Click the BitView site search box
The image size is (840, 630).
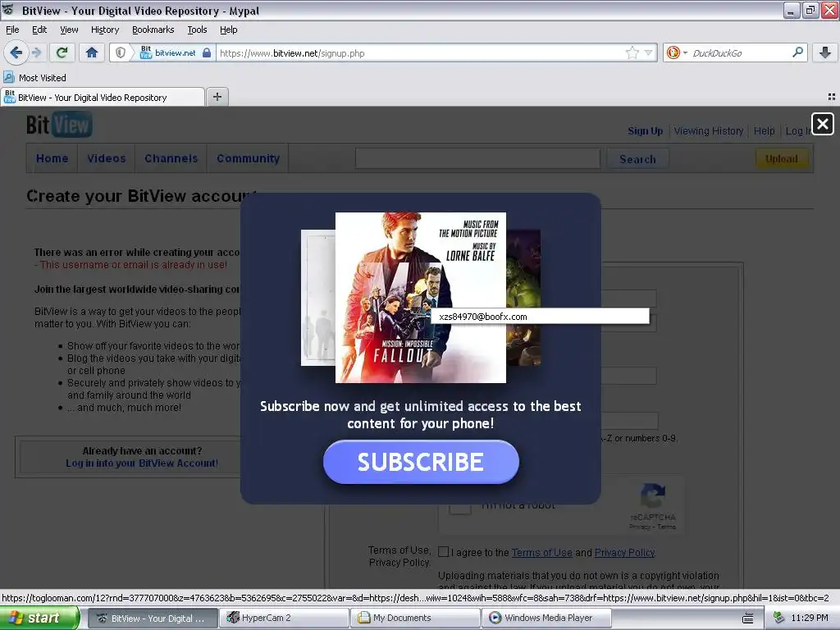(x=477, y=158)
